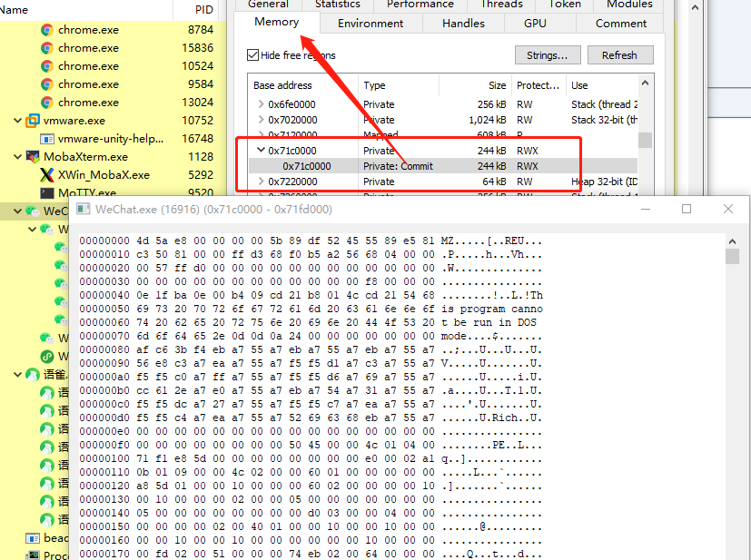Expand memory region 0x7220000

coord(261,181)
